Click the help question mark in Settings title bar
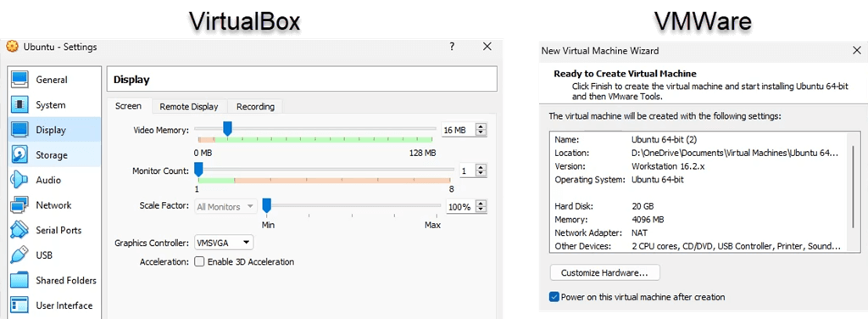 [x=453, y=47]
